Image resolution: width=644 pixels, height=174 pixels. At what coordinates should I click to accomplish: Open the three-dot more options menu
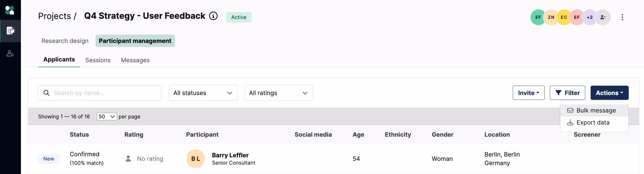click(622, 17)
